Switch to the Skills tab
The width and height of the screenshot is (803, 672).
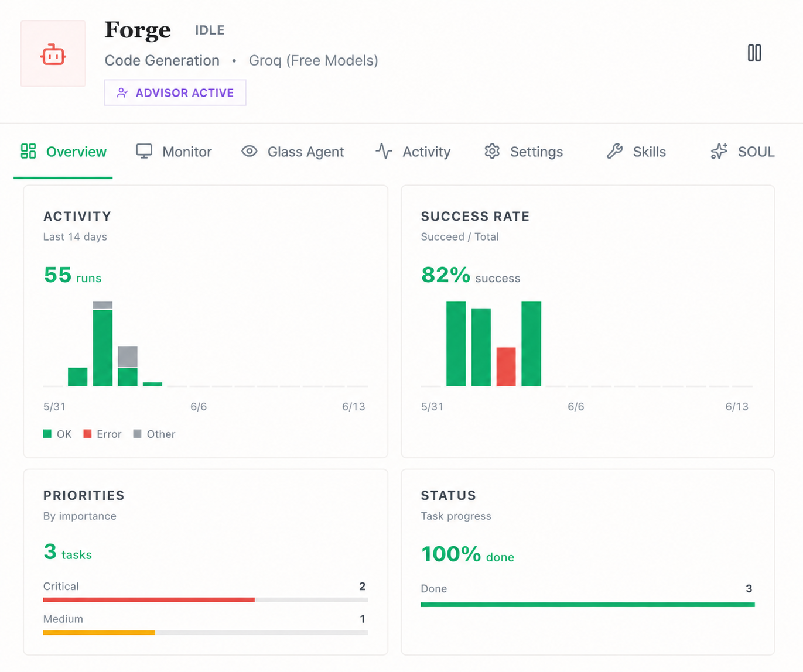coord(636,152)
